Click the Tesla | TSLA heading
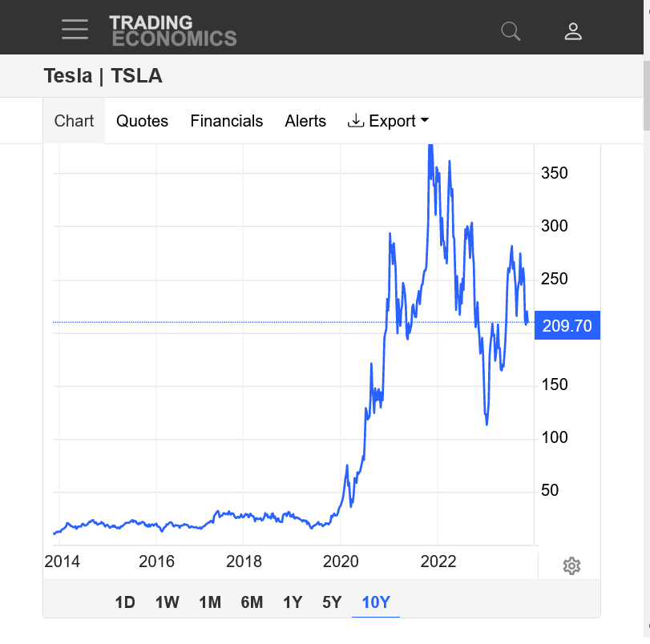The height and width of the screenshot is (644, 650). [103, 76]
